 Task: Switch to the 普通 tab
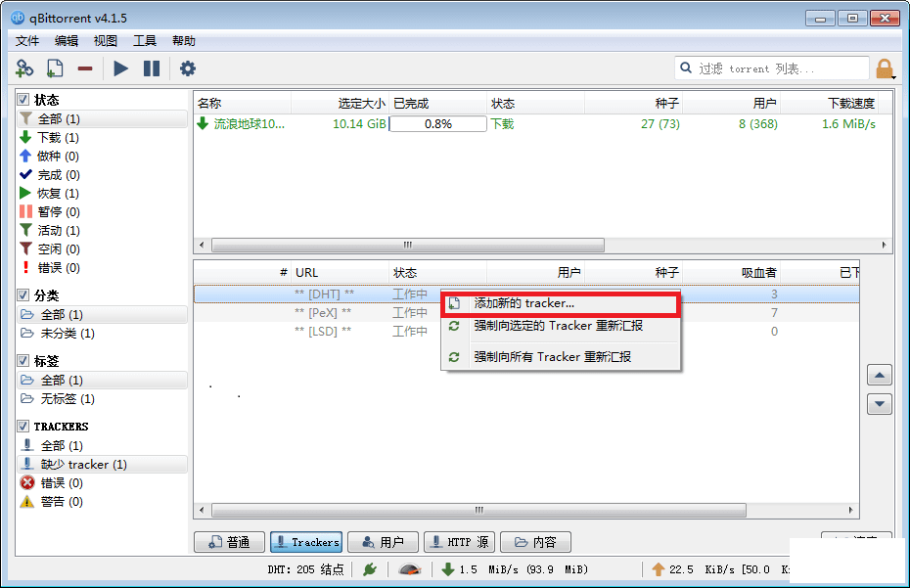tap(229, 542)
